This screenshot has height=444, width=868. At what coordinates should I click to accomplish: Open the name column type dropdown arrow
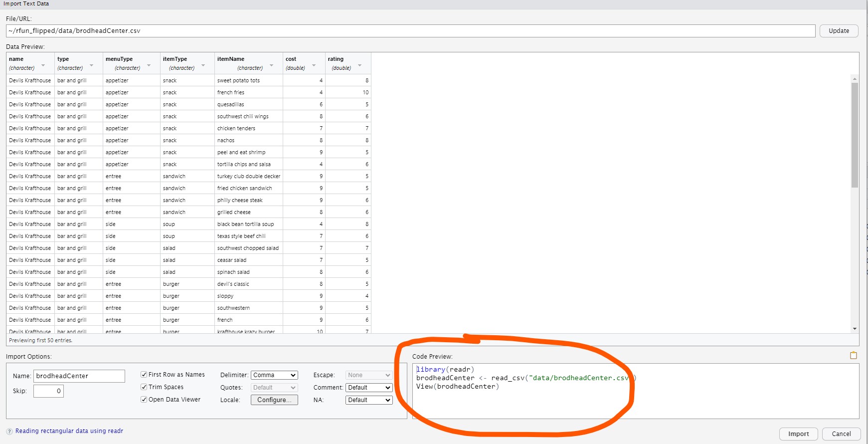pos(43,66)
